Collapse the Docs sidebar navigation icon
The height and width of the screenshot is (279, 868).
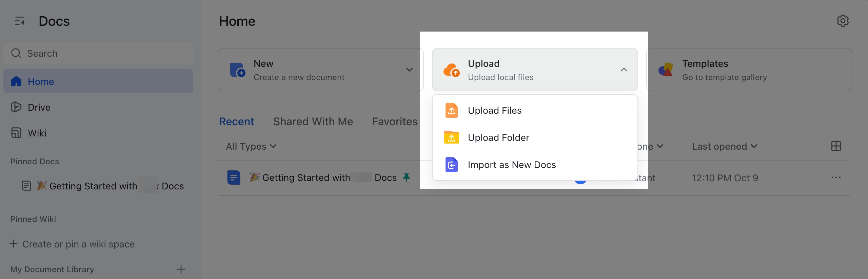20,21
